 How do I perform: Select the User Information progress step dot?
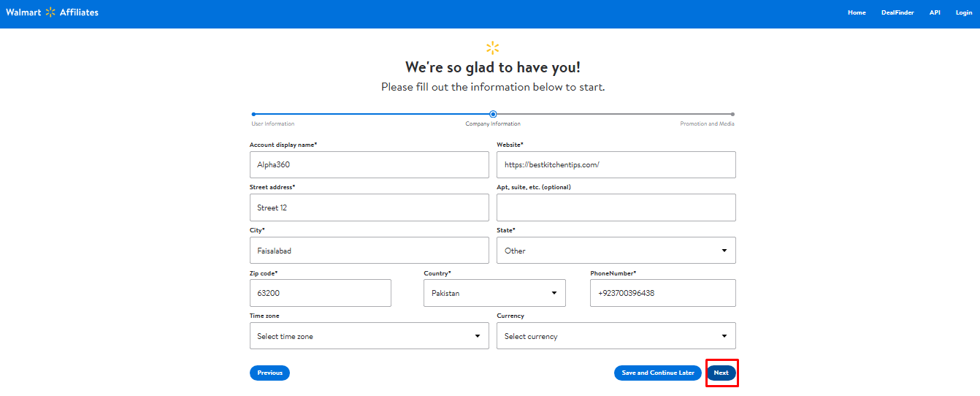253,114
